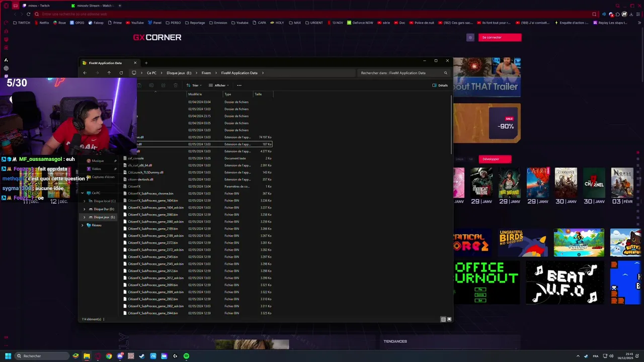
Task: Click the Windows taskbar Rechercher box
Action: pyautogui.click(x=41, y=356)
